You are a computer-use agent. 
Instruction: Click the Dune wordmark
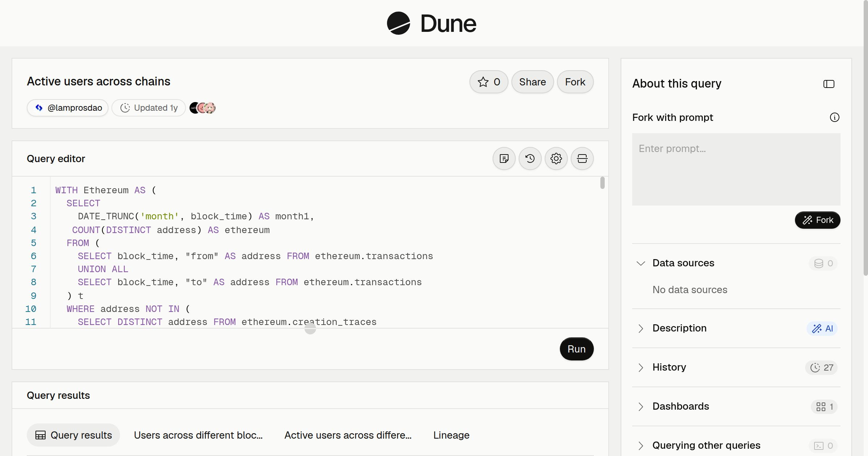tap(448, 24)
